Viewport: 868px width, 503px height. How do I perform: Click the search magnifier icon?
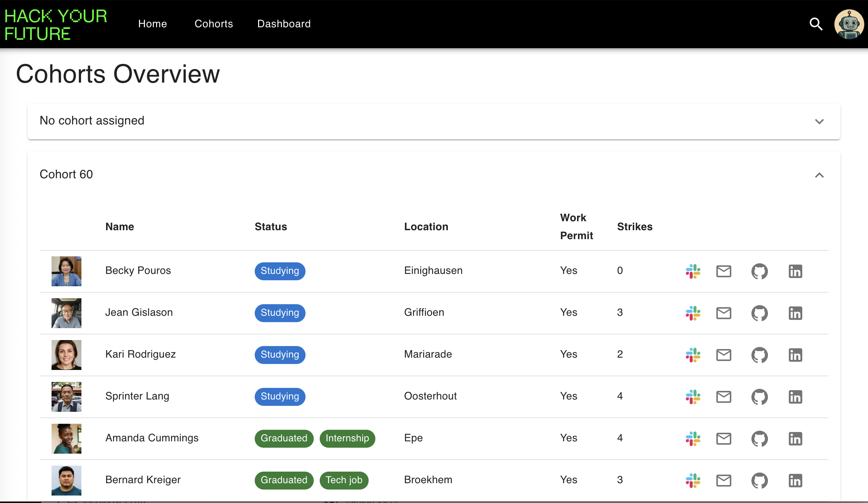[x=816, y=24]
